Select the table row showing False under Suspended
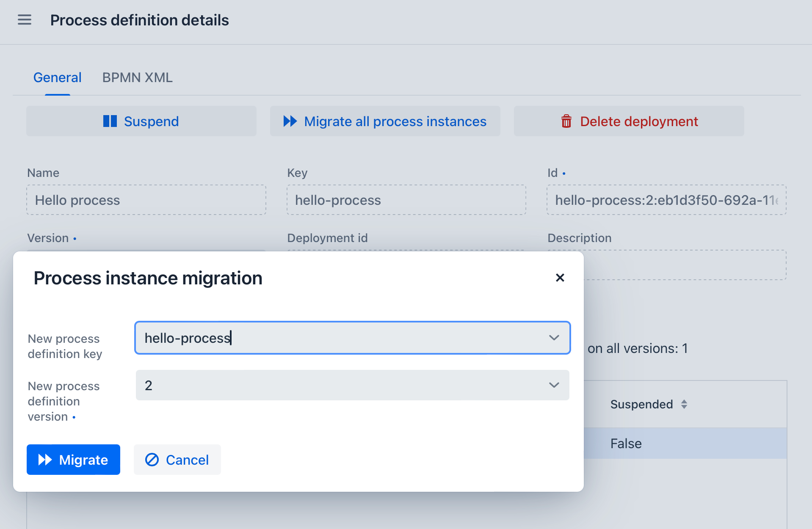This screenshot has height=529, width=812. click(x=626, y=443)
